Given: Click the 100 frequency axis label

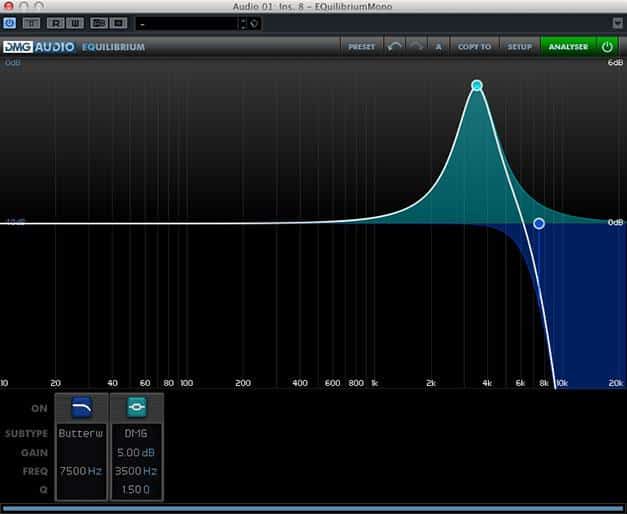Looking at the screenshot, I should pyautogui.click(x=186, y=383).
